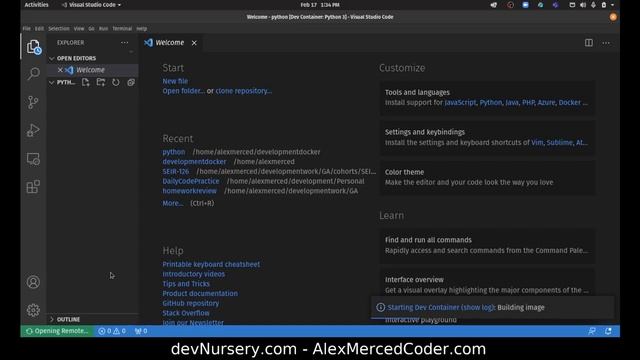Image resolution: width=640 pixels, height=360 pixels.
Task: Click the clone repository... link
Action: [243, 91]
